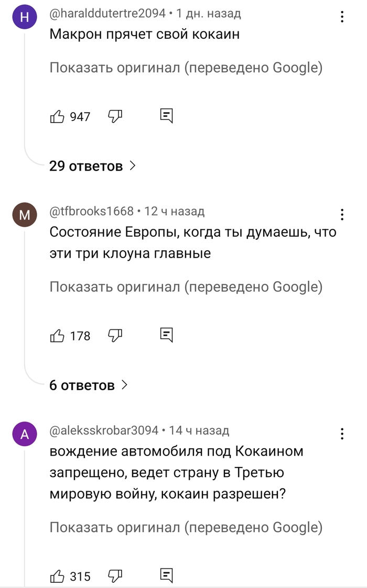367x588 pixels.
Task: Reply to the @aleksskrobar3094 comment
Action: pyautogui.click(x=166, y=576)
